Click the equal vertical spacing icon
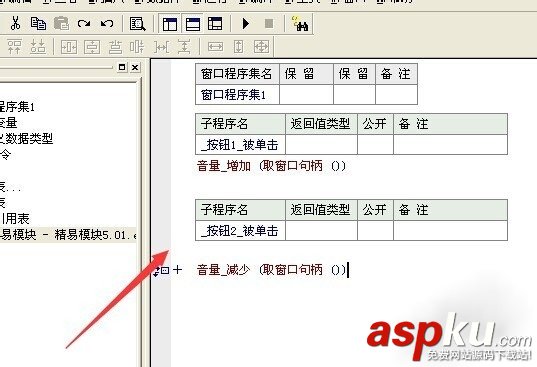537x367 pixels. 184,47
